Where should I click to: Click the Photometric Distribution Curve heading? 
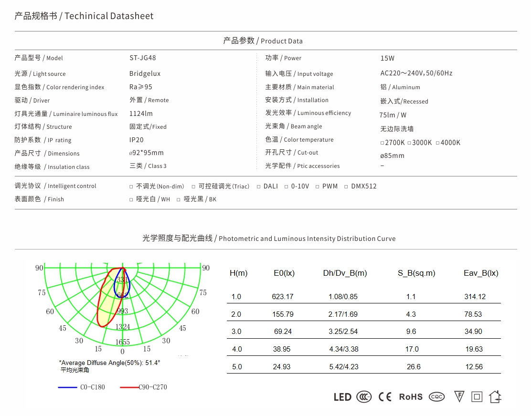pos(269,239)
